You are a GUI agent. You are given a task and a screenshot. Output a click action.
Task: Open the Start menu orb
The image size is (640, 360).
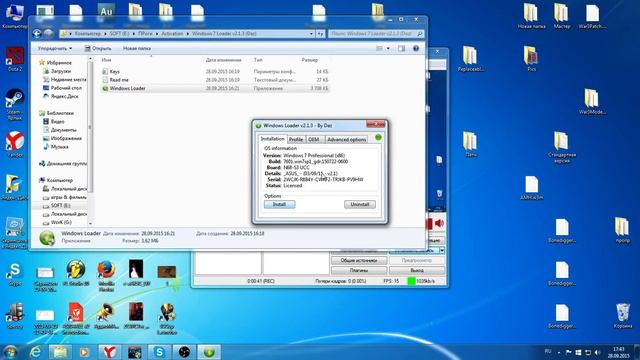click(10, 352)
